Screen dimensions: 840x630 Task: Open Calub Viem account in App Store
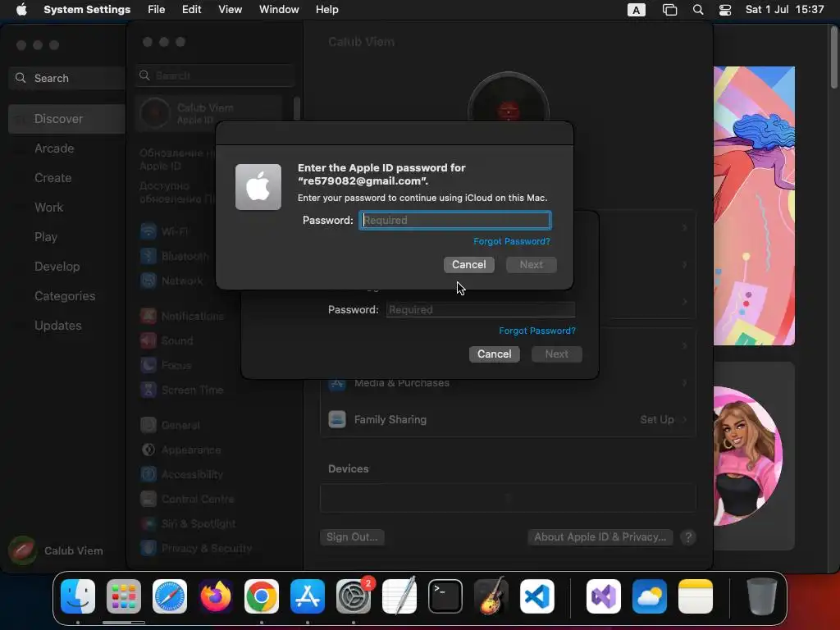pos(57,550)
